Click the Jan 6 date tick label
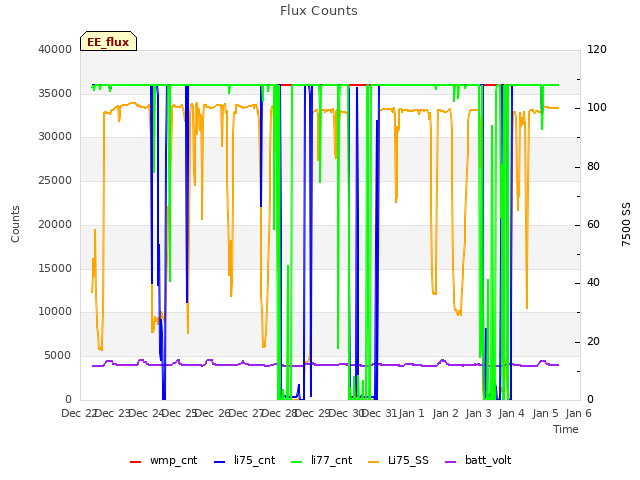 (578, 413)
